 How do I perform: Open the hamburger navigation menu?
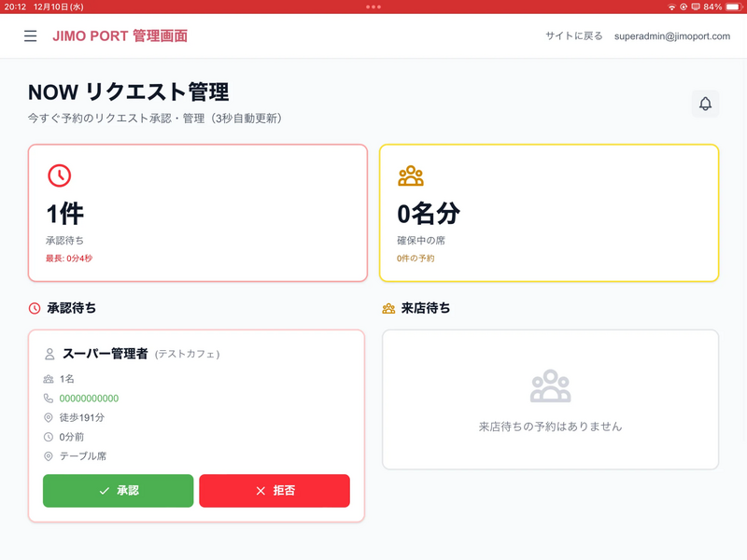(31, 35)
